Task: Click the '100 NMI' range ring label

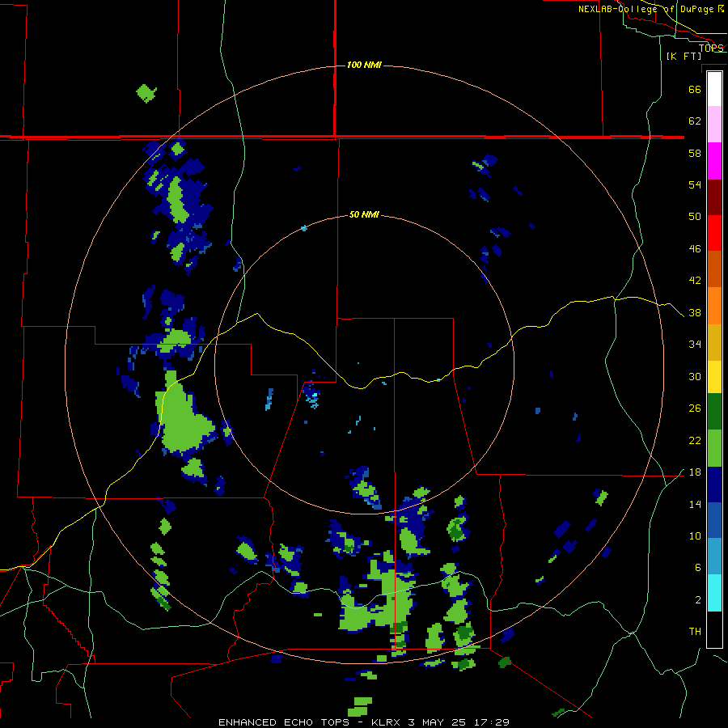Action: (x=364, y=65)
